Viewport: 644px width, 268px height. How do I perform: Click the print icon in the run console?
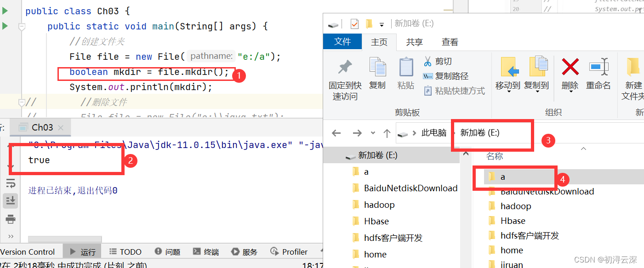click(11, 218)
